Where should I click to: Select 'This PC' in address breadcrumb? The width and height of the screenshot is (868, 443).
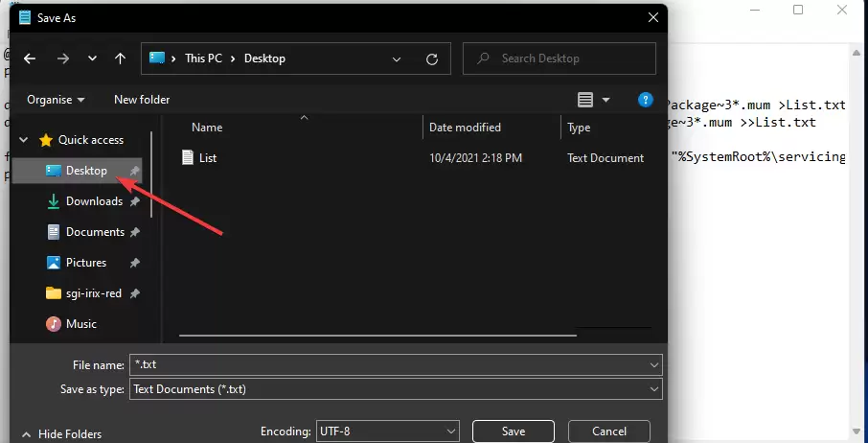(203, 58)
